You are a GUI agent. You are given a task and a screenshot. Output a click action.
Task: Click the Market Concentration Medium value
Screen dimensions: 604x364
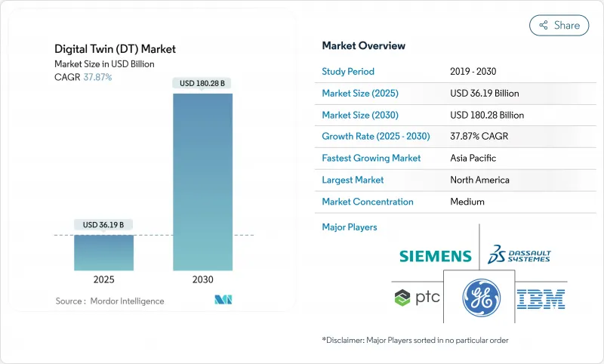[467, 202]
